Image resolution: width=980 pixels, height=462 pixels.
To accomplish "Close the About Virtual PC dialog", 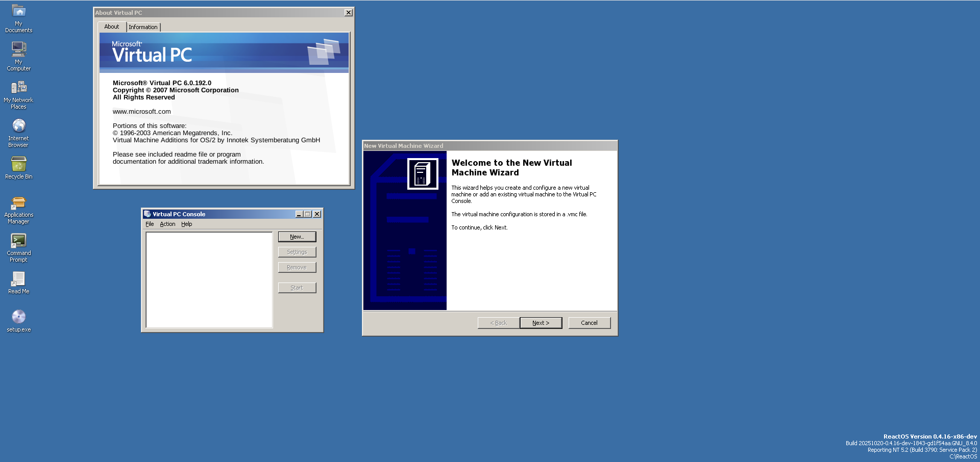I will pyautogui.click(x=349, y=13).
